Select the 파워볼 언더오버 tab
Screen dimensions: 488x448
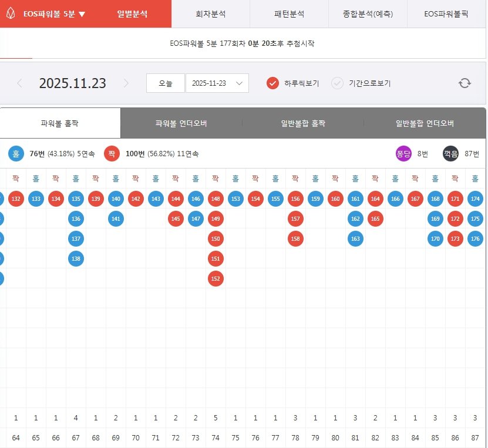coord(181,122)
